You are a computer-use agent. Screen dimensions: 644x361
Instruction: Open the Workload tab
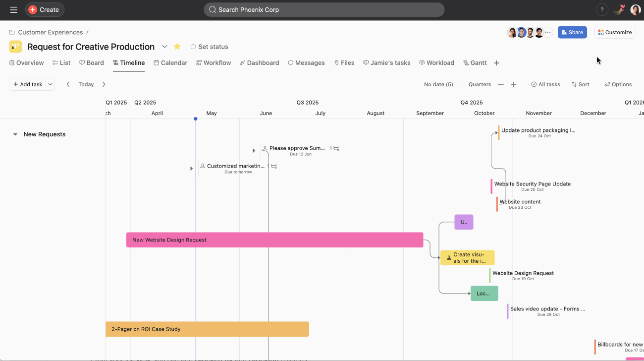pos(436,62)
